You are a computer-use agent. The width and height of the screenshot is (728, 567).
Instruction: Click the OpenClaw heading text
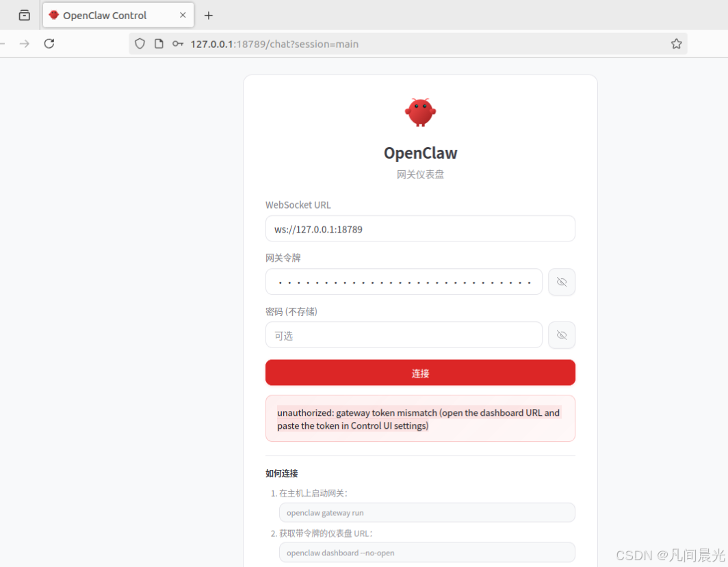[421, 153]
